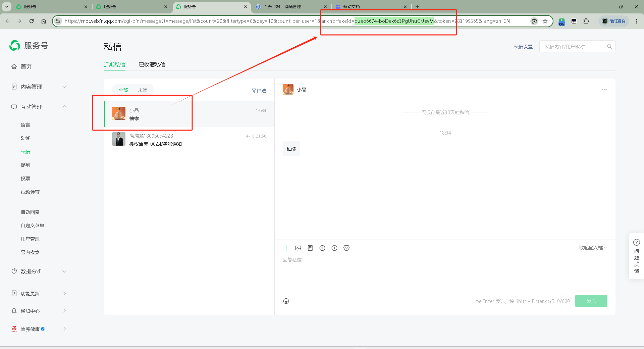644x349 pixels.
Task: Collapse the input box via 收起输入框
Action: (593, 248)
